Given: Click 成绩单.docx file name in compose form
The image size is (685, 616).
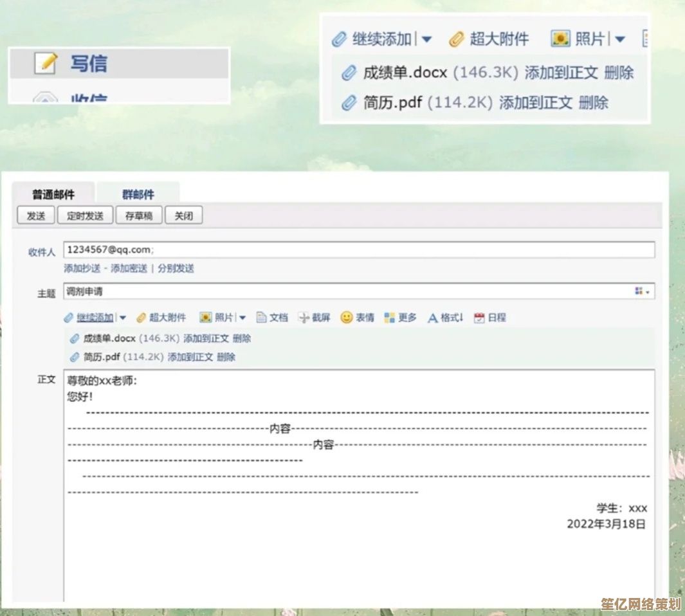Looking at the screenshot, I should click(109, 339).
